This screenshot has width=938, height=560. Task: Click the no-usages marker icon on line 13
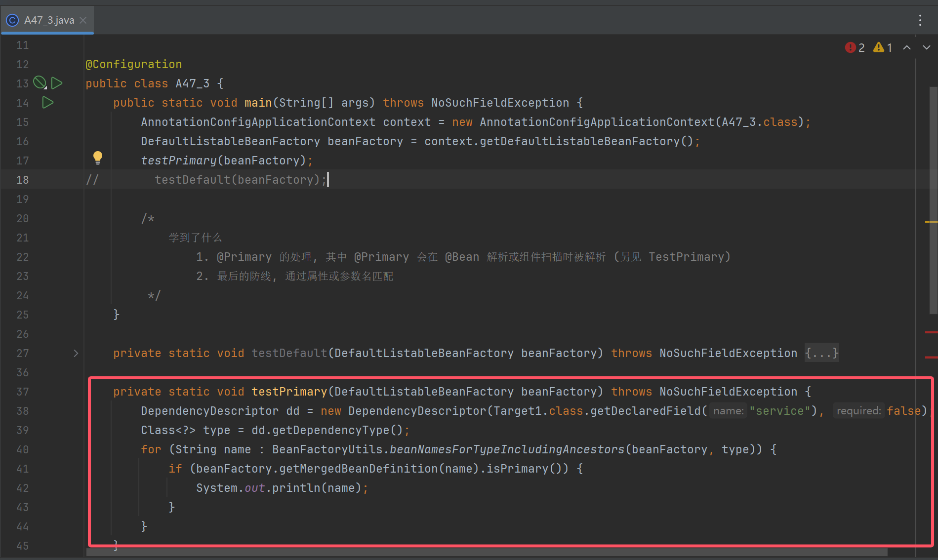[40, 82]
